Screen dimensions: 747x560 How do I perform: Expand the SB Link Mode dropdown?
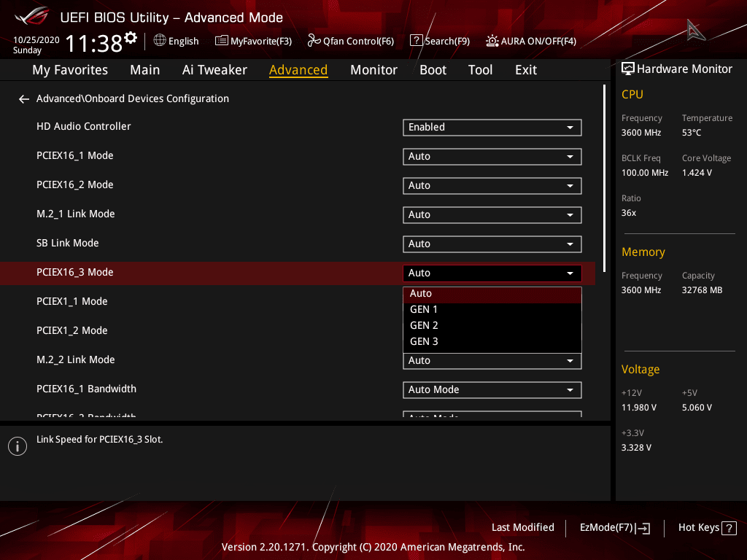(492, 244)
